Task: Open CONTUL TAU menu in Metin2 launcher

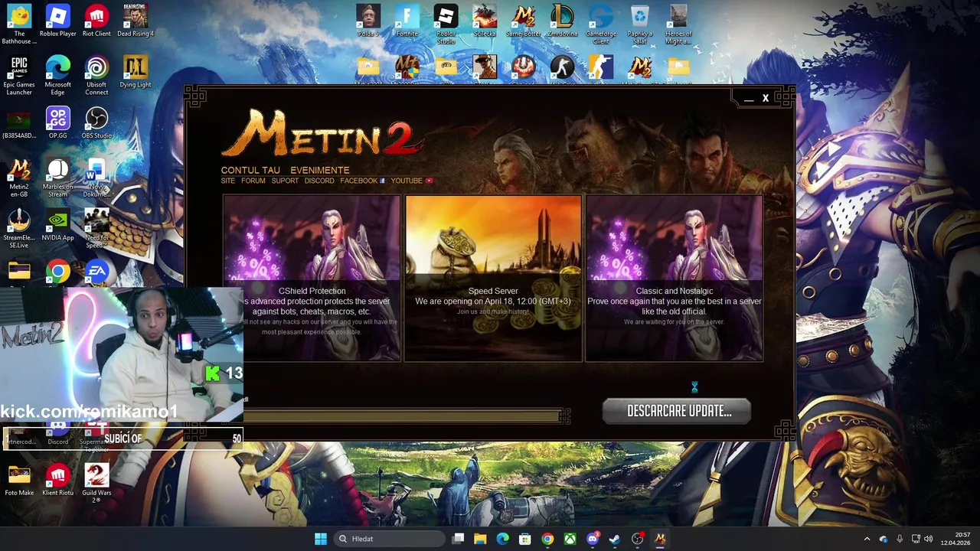Action: pyautogui.click(x=250, y=170)
